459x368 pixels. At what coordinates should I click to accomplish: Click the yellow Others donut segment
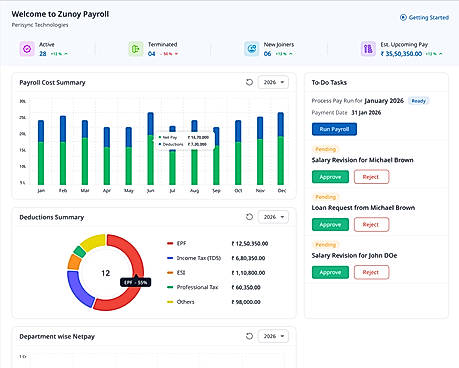94,242
